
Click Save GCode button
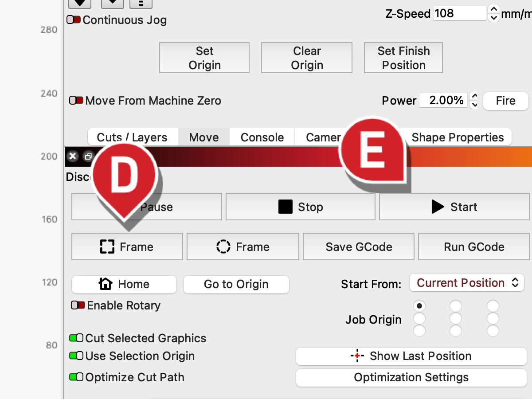pos(359,246)
